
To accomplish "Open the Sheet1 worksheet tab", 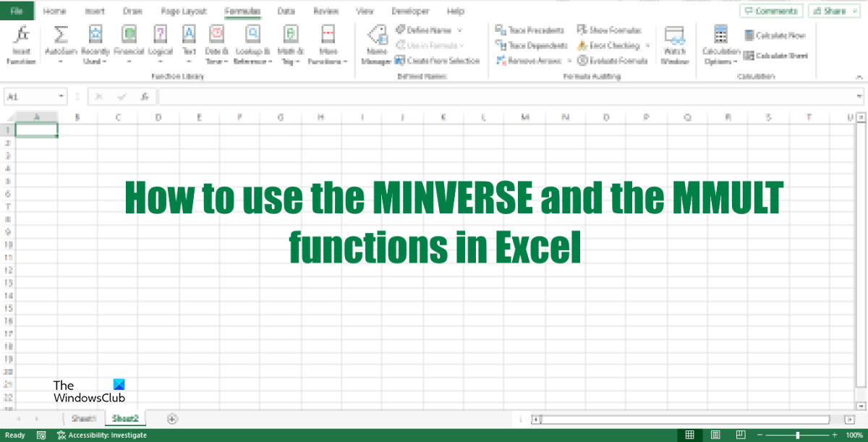I will (x=84, y=418).
